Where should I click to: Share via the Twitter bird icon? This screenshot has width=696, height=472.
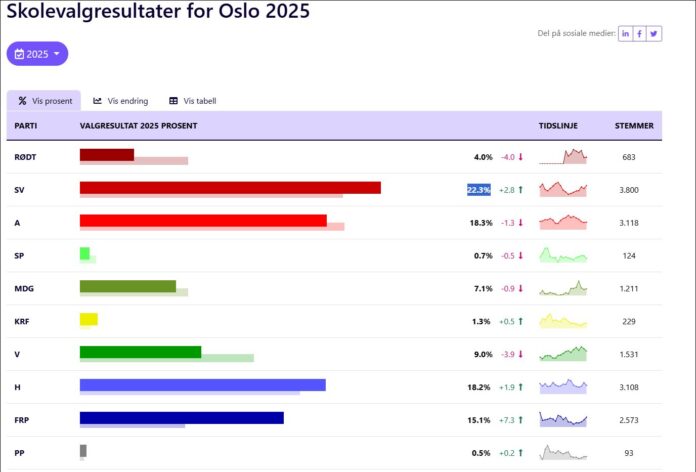(654, 34)
